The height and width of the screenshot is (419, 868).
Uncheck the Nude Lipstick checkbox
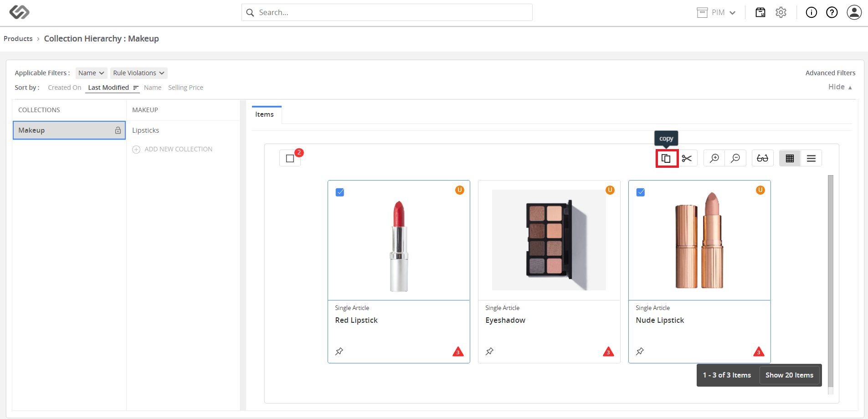tap(641, 192)
